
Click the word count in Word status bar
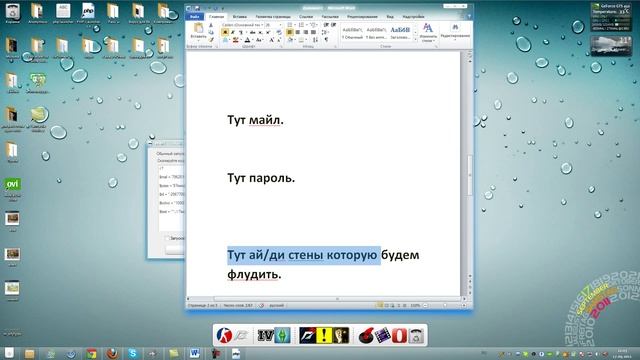click(238, 305)
